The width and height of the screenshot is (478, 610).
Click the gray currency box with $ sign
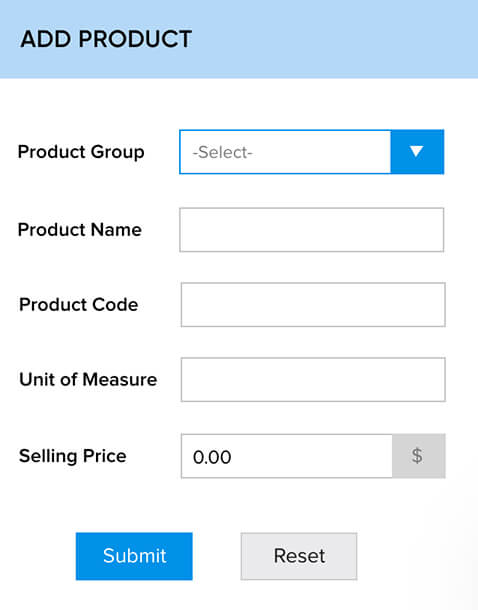pyautogui.click(x=419, y=456)
